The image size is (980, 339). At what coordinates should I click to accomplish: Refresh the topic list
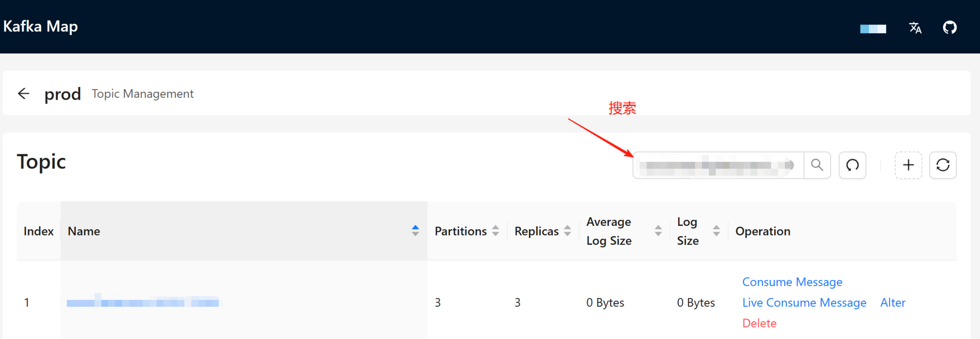[x=943, y=165]
